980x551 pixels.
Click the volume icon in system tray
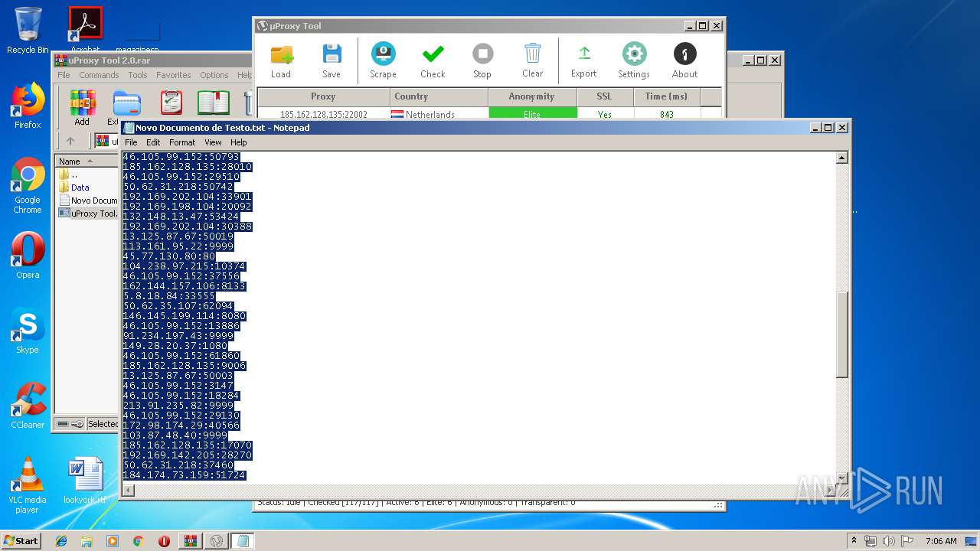tap(888, 541)
